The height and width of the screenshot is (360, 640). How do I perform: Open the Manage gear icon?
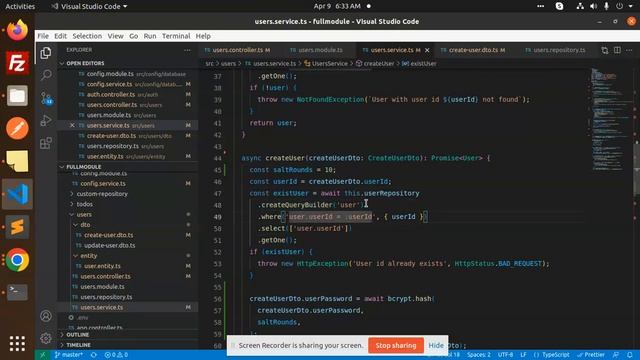(x=46, y=338)
